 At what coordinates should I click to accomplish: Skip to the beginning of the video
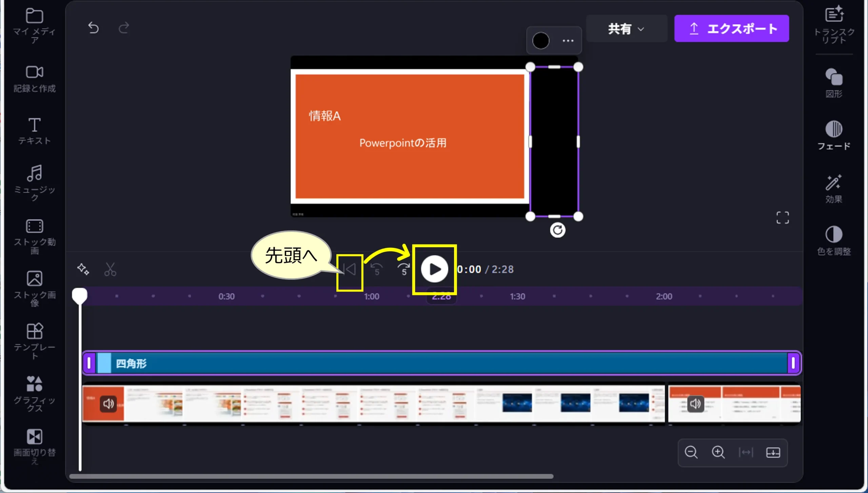click(x=350, y=270)
